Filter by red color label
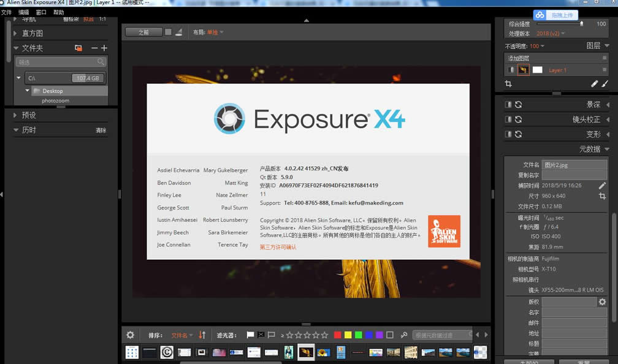The height and width of the screenshot is (364, 618). pos(337,335)
